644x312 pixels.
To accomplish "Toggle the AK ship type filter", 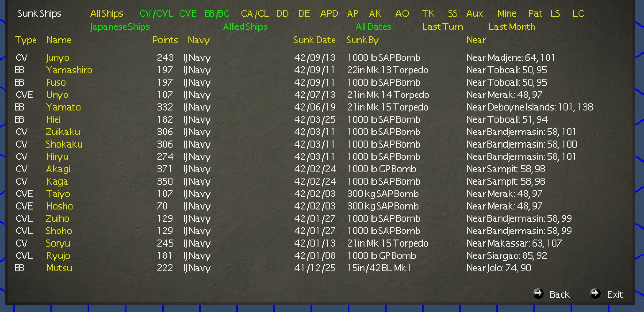I will pyautogui.click(x=375, y=13).
